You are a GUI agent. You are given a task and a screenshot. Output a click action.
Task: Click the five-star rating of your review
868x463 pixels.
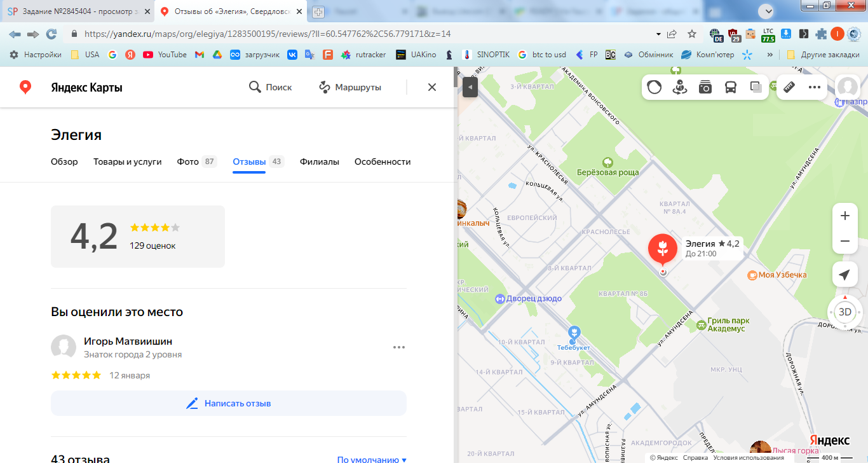tap(76, 375)
